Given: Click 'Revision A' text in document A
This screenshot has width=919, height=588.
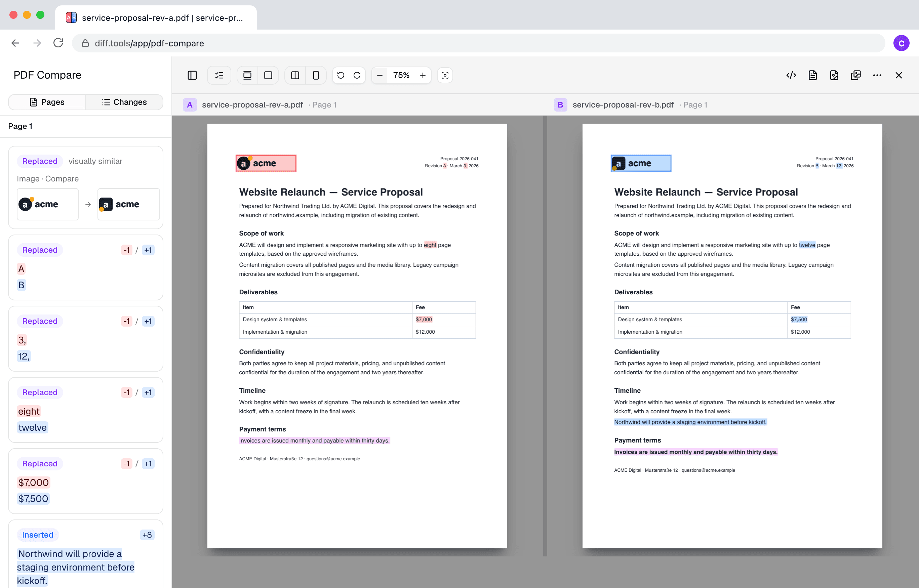Looking at the screenshot, I should click(435, 166).
